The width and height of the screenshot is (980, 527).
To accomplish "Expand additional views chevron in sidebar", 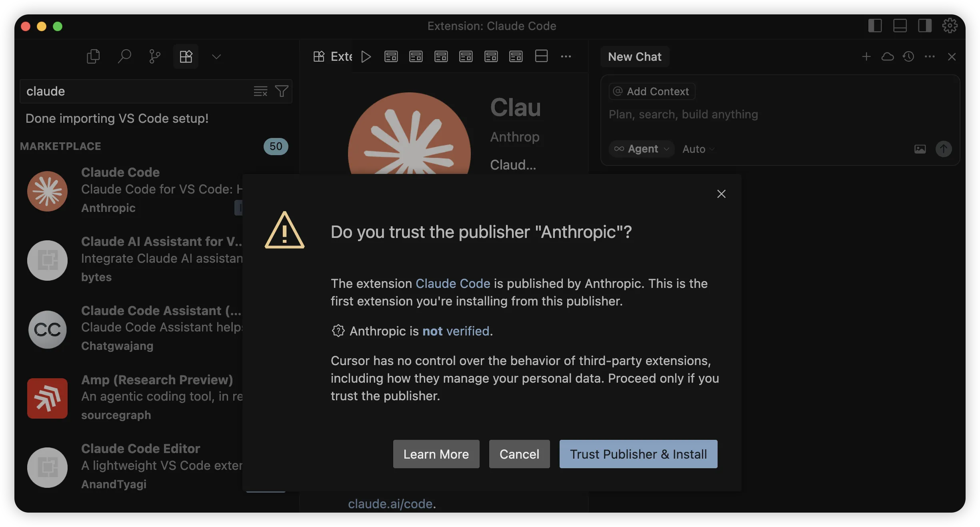I will 216,56.
